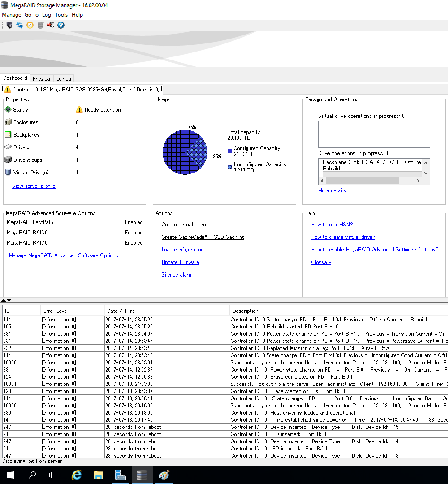448x484 pixels.
Task: Open the View server profile link
Action: click(x=34, y=186)
